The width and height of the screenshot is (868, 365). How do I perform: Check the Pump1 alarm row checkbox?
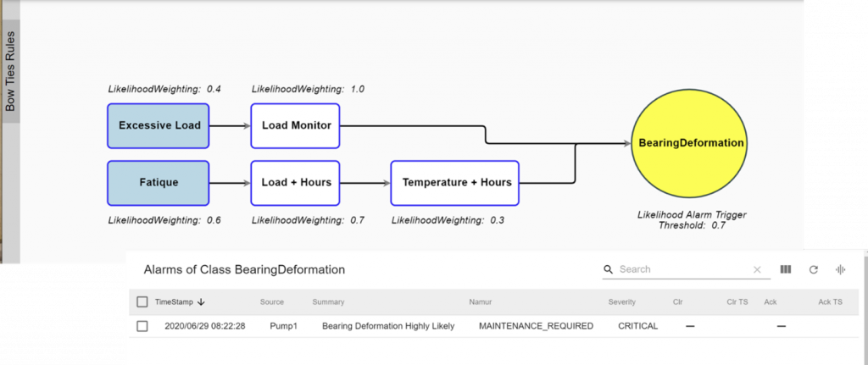tap(142, 326)
